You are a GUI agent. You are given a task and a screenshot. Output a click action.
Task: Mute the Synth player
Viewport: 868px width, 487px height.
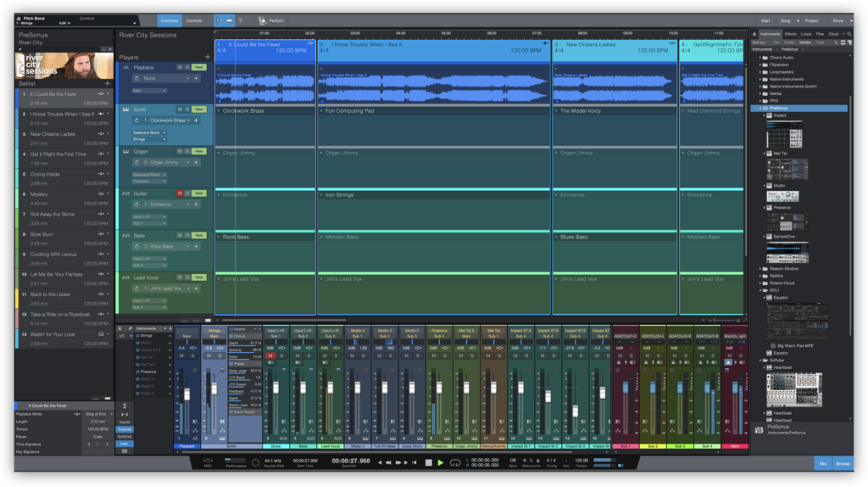pyautogui.click(x=180, y=109)
